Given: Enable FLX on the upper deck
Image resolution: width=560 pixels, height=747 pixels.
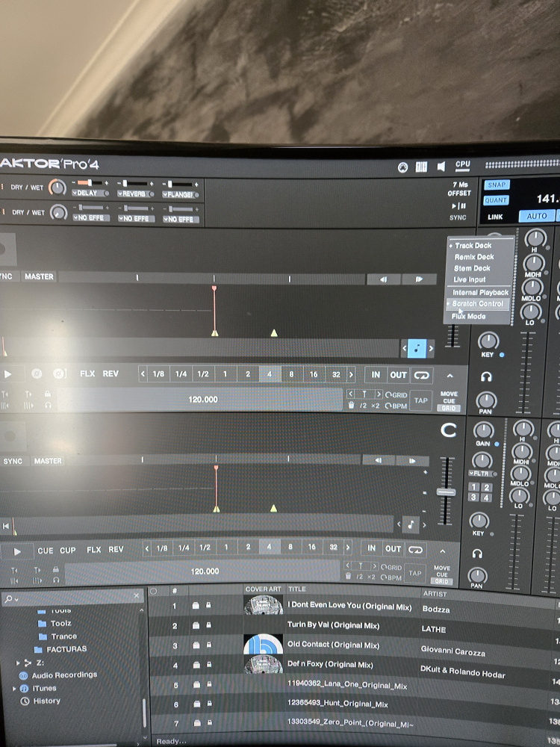Looking at the screenshot, I should tap(87, 373).
